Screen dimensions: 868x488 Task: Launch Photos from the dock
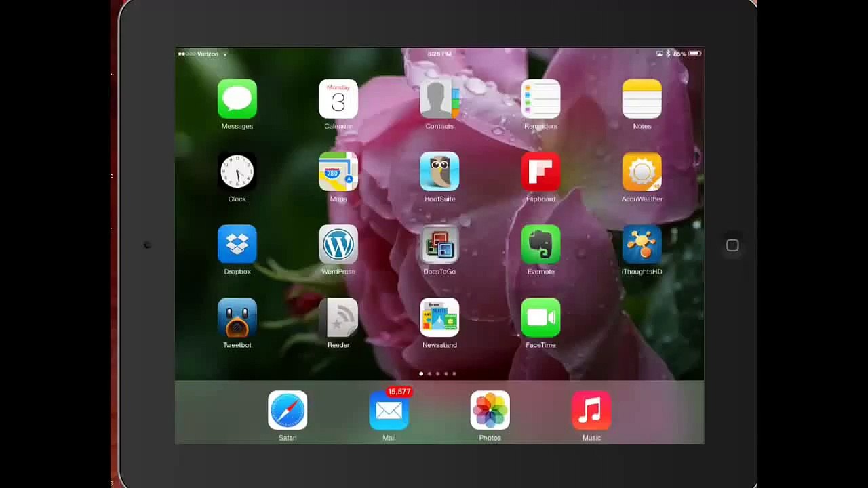coord(490,411)
